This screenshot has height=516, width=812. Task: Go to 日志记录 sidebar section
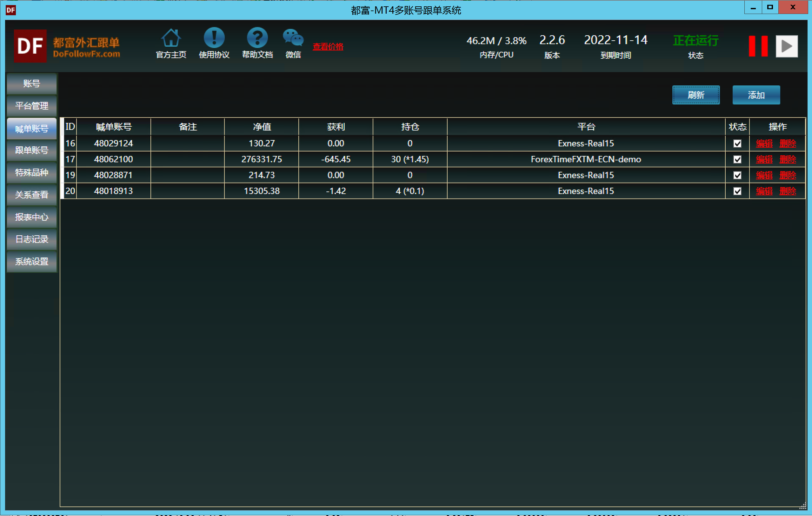(32, 239)
